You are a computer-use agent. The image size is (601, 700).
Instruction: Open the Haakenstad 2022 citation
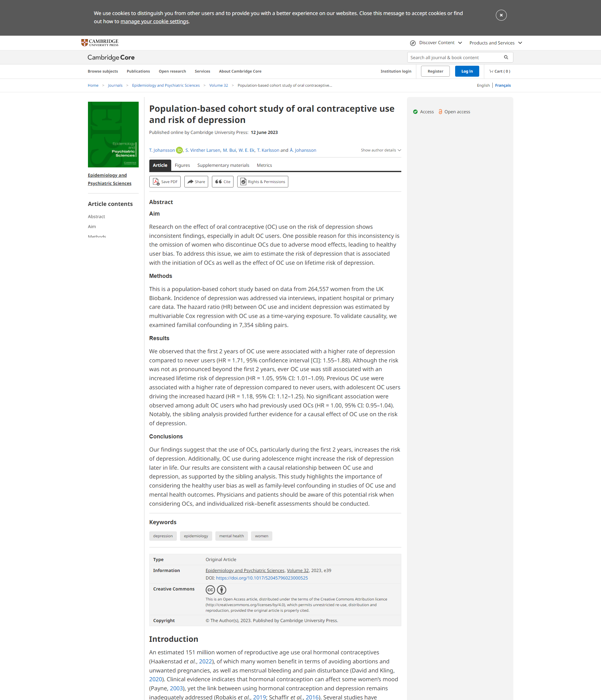[206, 662]
